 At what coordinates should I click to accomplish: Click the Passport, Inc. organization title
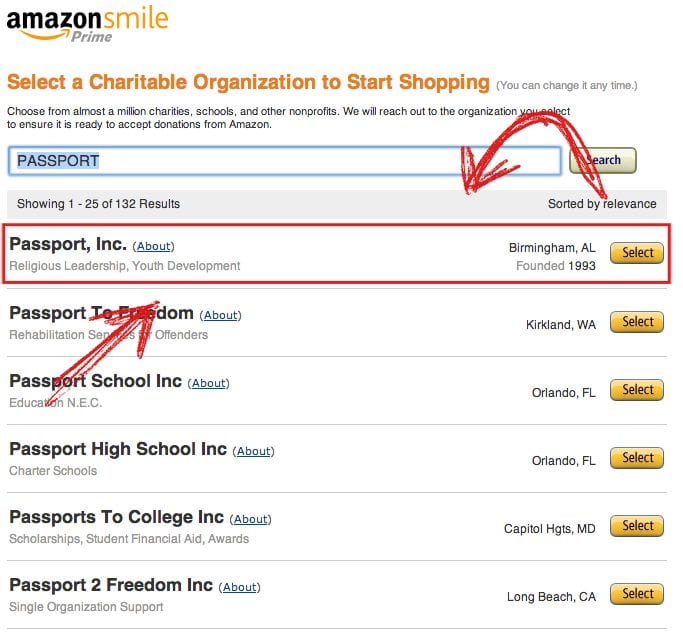68,244
